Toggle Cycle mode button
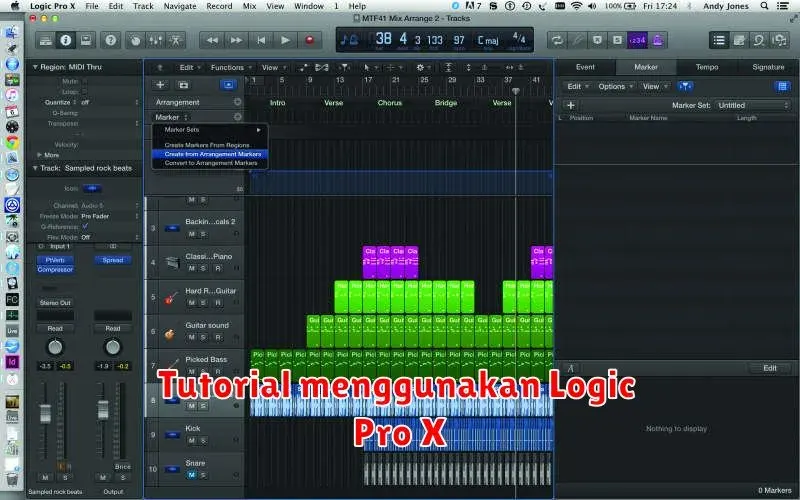800x500 pixels. tap(557, 40)
